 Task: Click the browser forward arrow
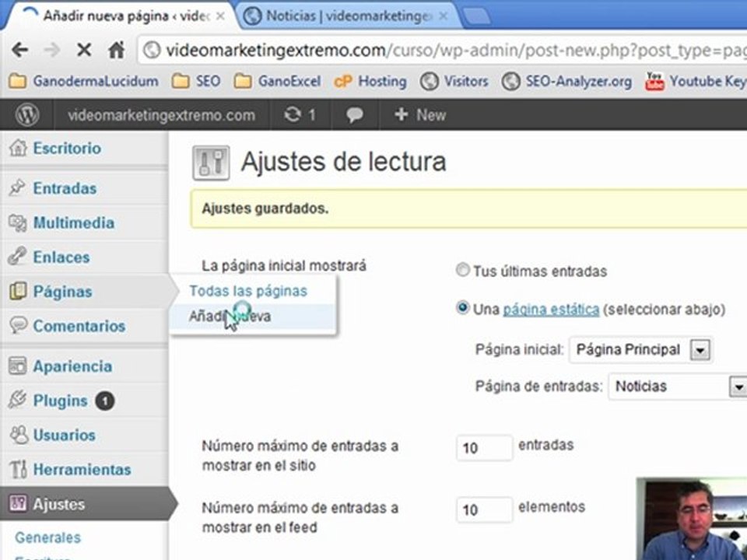(x=51, y=50)
